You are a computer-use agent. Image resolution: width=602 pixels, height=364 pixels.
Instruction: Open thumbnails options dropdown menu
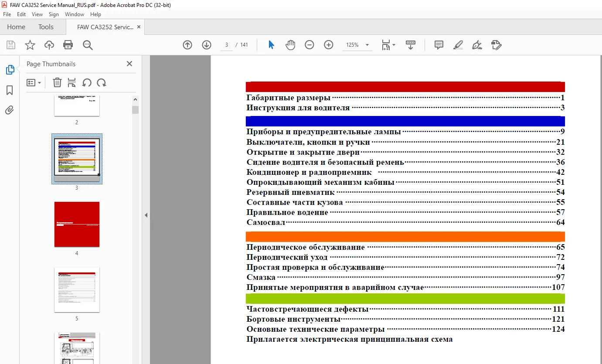point(34,82)
